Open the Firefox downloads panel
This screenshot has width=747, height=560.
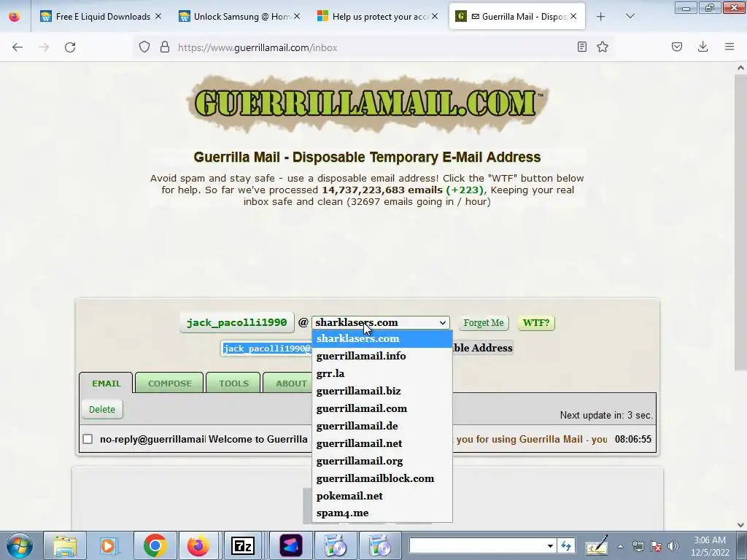click(703, 47)
